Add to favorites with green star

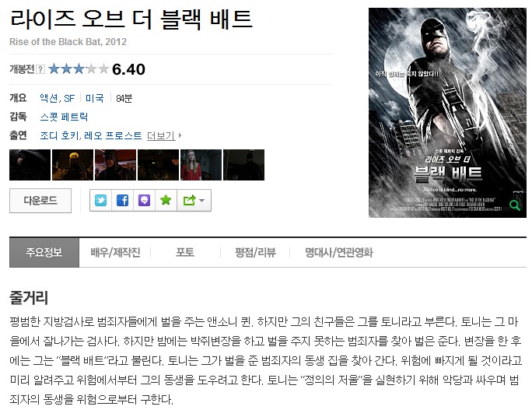tap(166, 201)
